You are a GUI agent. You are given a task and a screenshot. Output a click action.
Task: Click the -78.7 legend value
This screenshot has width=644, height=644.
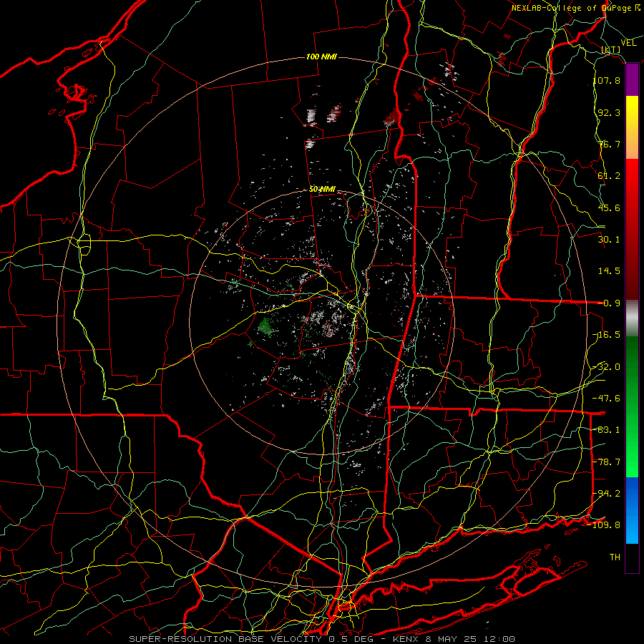607,462
